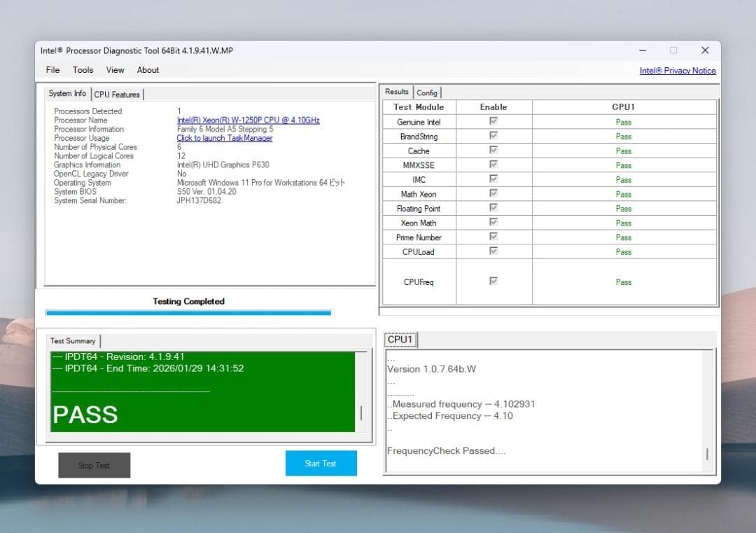Open the About menu
Image resolution: width=756 pixels, height=533 pixels.
[148, 69]
